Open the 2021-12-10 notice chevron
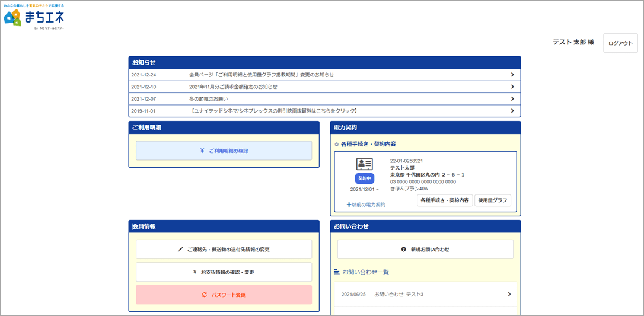This screenshot has height=316, width=644. (512, 87)
